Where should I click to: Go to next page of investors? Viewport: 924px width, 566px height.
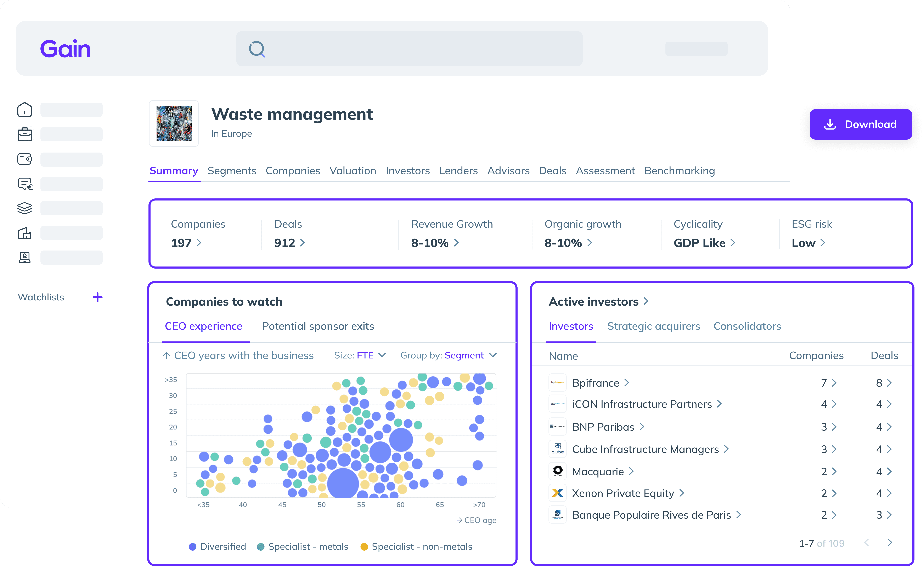pyautogui.click(x=890, y=543)
